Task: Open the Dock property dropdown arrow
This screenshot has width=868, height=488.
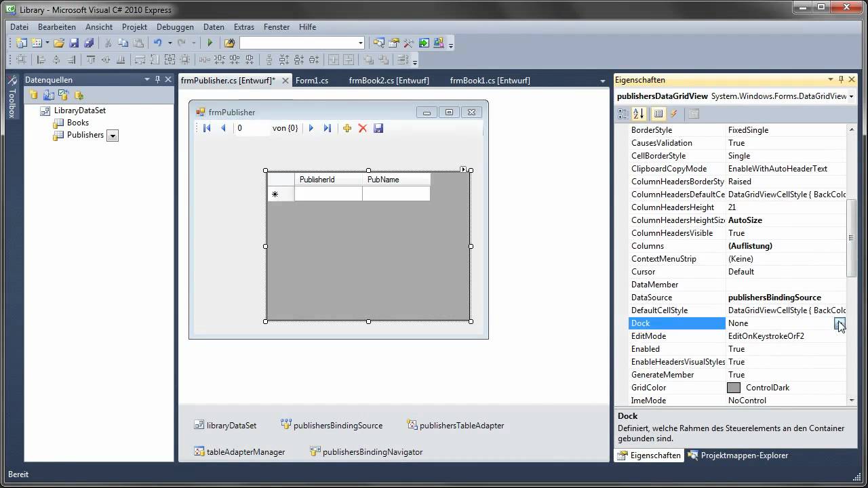Action: pos(840,323)
